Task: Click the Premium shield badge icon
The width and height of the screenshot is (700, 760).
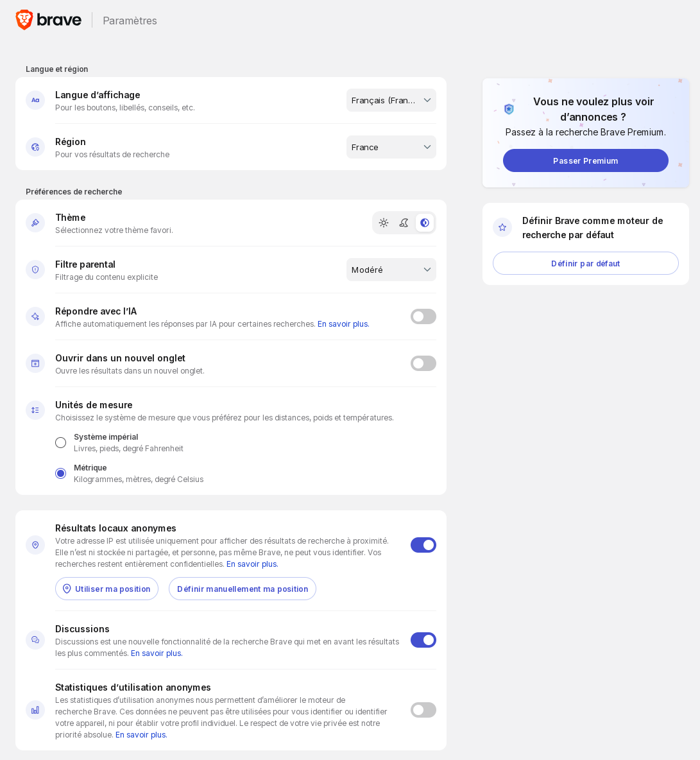Action: (509, 109)
